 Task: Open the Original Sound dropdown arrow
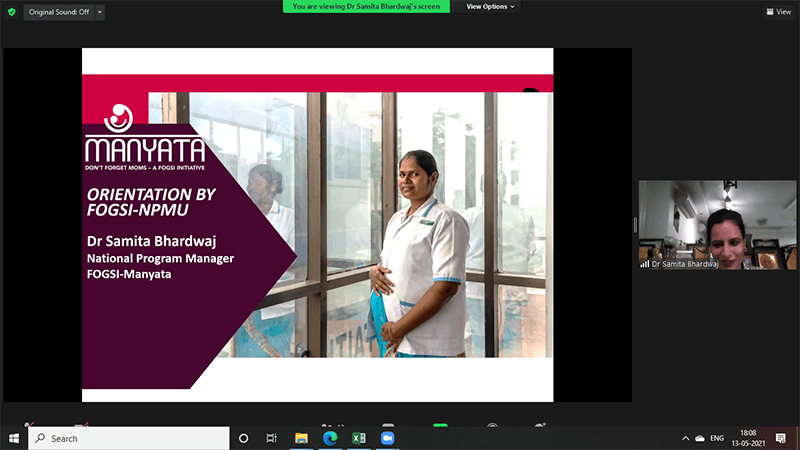[x=100, y=12]
